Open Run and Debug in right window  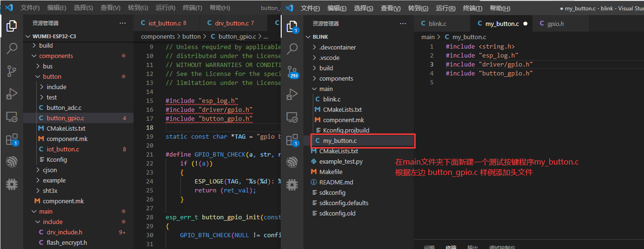[293, 94]
